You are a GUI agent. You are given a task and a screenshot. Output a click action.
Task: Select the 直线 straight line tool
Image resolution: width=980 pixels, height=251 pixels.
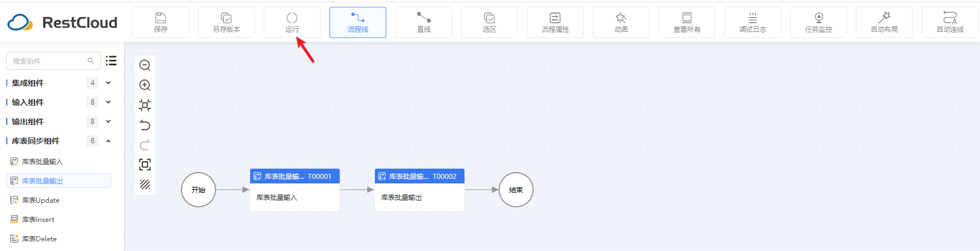tap(424, 23)
